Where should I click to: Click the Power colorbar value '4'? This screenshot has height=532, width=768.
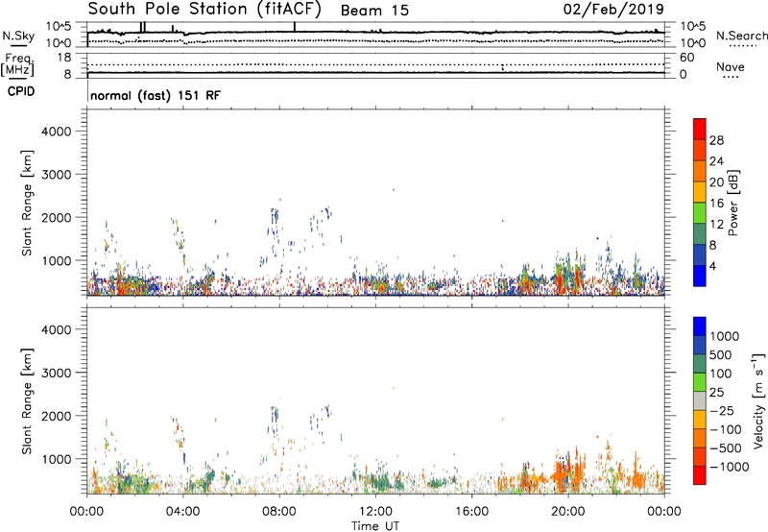[x=712, y=266]
